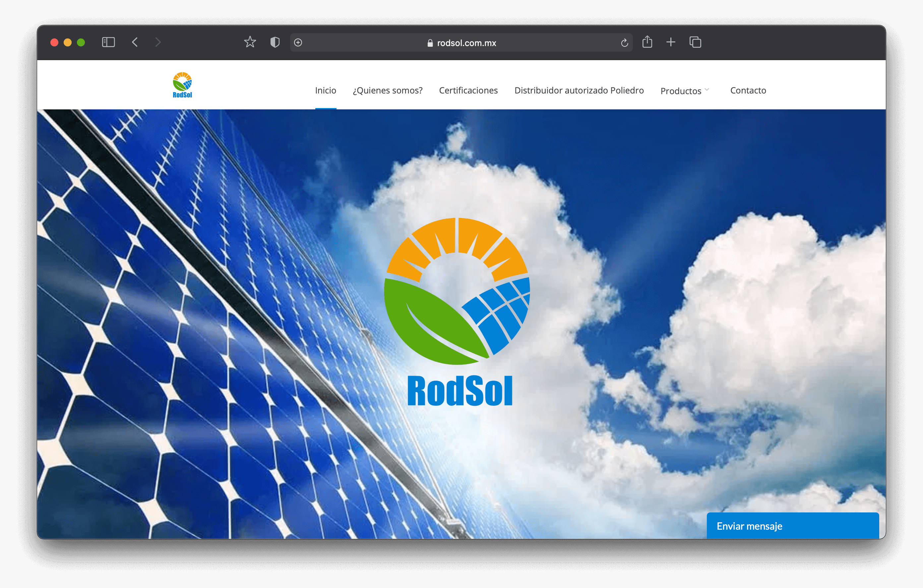Toggle the Safari sidebar icon
923x588 pixels.
[108, 42]
